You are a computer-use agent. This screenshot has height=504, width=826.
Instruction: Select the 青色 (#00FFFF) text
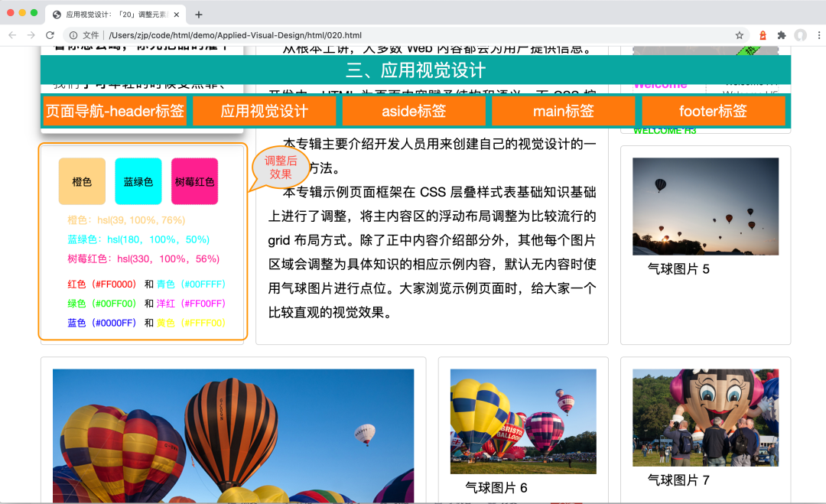[191, 285]
